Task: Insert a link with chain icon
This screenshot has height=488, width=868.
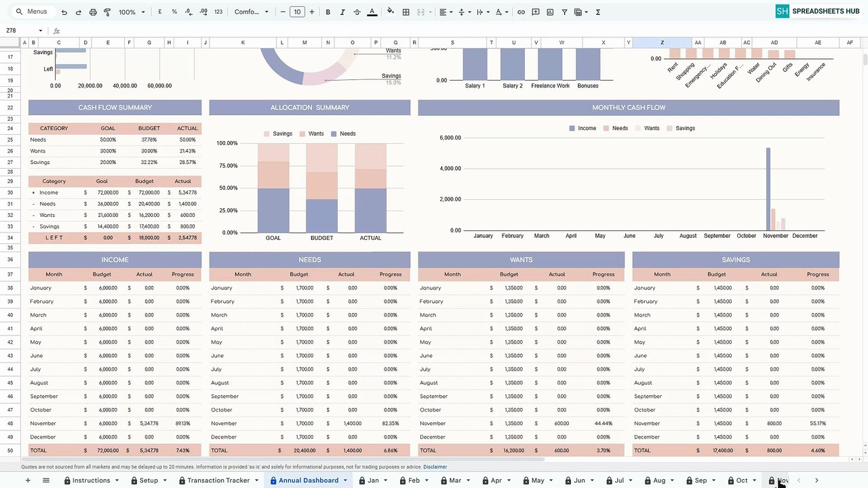Action: 521,12
